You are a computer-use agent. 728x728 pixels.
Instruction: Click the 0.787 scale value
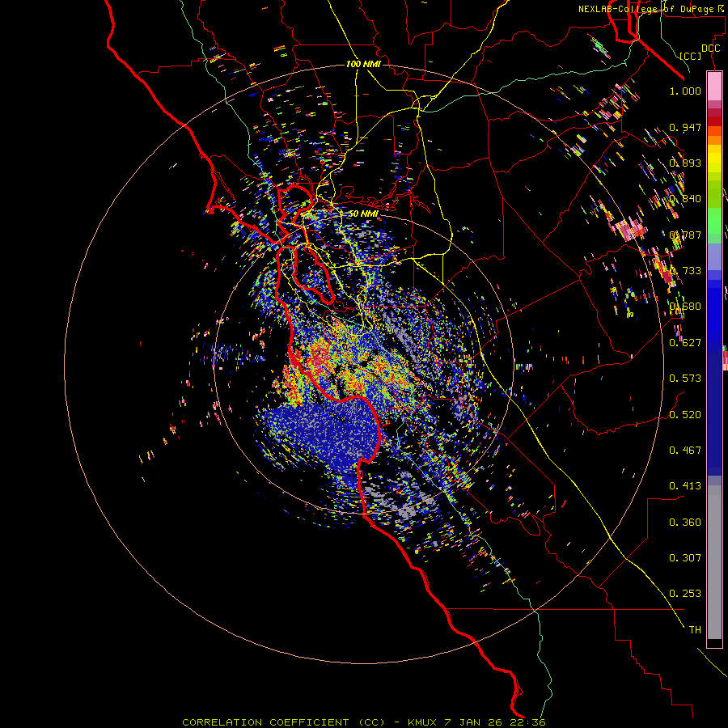click(x=685, y=235)
